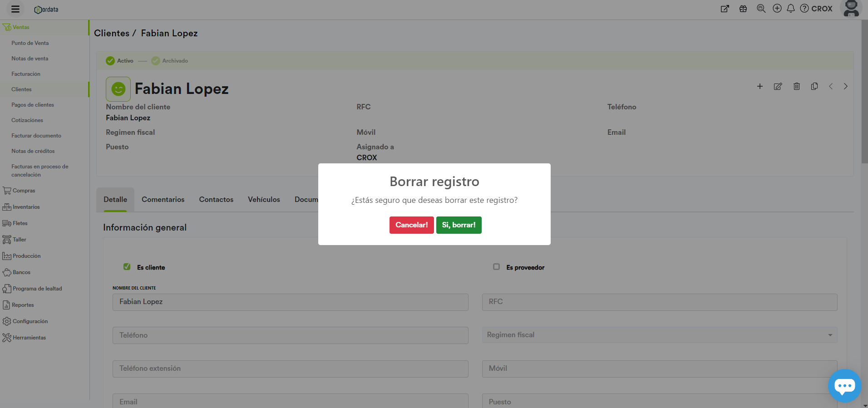Go to next record chevron
The height and width of the screenshot is (408, 868).
pos(845,86)
